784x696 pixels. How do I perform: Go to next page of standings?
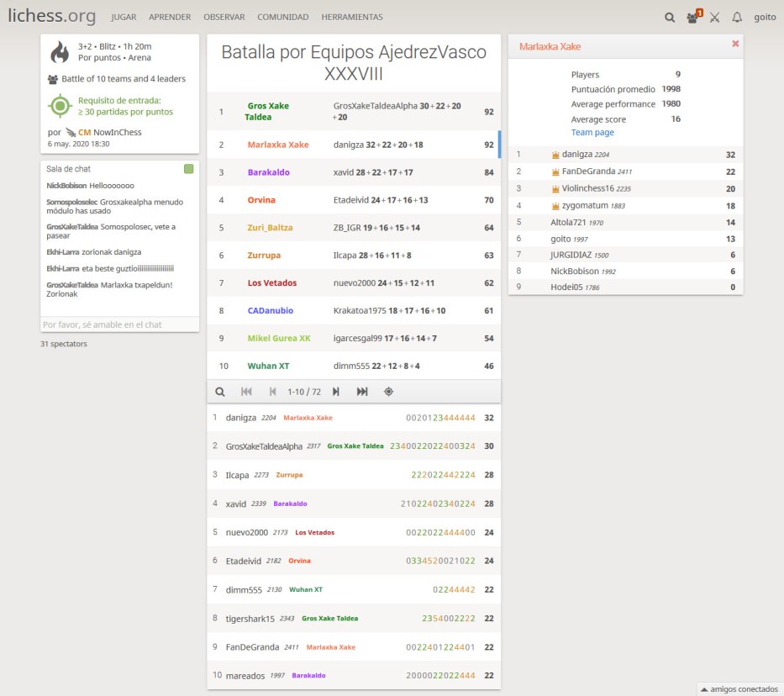[x=336, y=392]
